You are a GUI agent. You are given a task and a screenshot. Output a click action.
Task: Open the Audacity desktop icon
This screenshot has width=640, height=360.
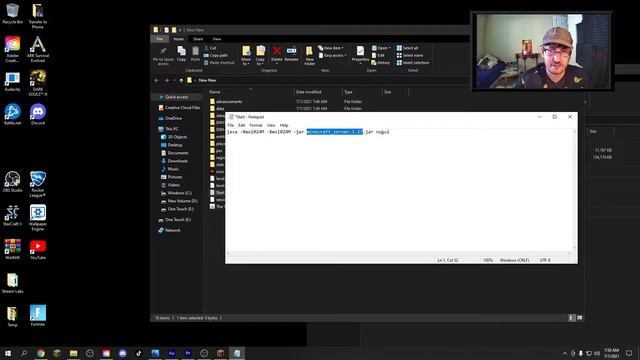(12, 81)
